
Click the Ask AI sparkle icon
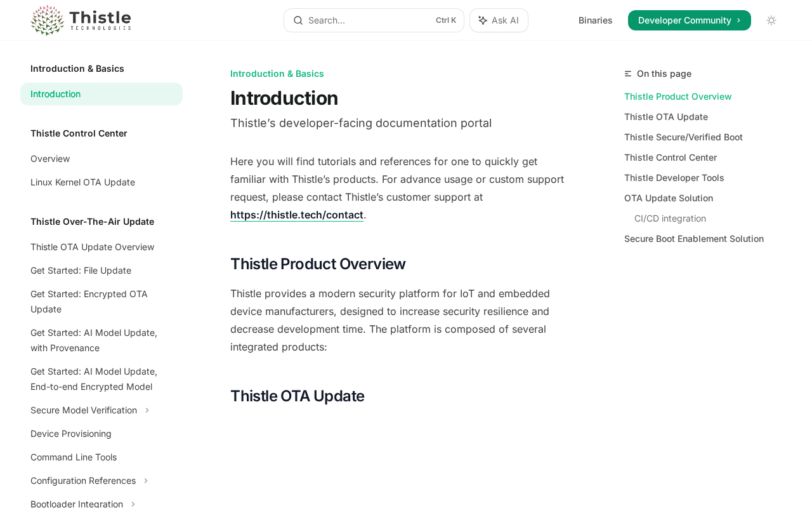coord(483,20)
